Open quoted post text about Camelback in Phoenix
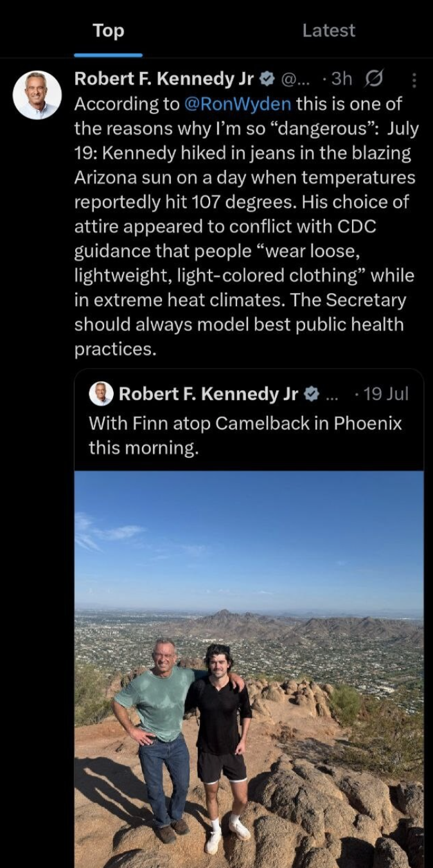 (245, 435)
